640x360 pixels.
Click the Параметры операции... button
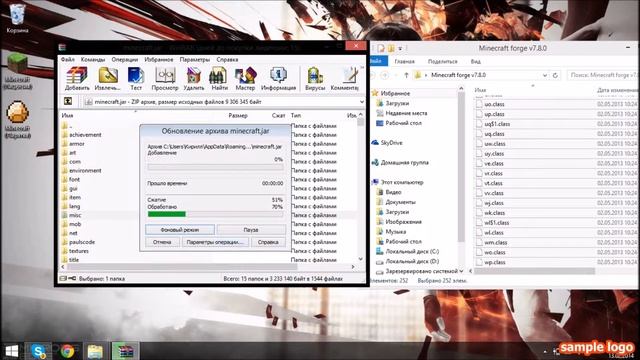pyautogui.click(x=215, y=242)
